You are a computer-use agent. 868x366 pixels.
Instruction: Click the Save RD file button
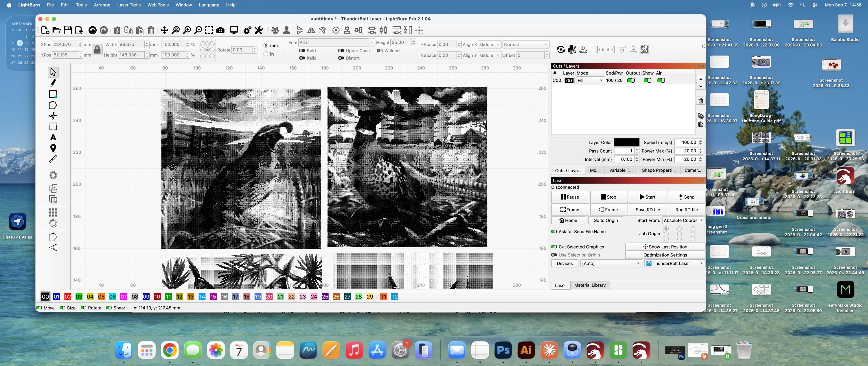647,209
